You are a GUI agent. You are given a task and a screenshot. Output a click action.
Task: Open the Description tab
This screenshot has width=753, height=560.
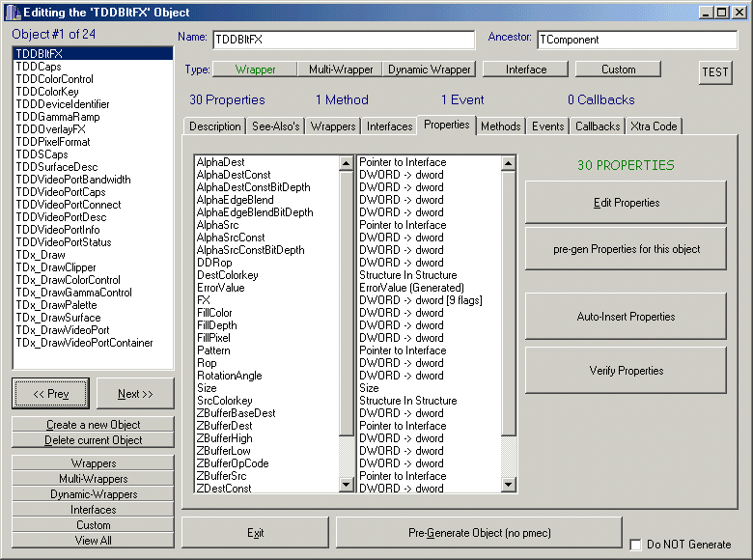tap(214, 126)
